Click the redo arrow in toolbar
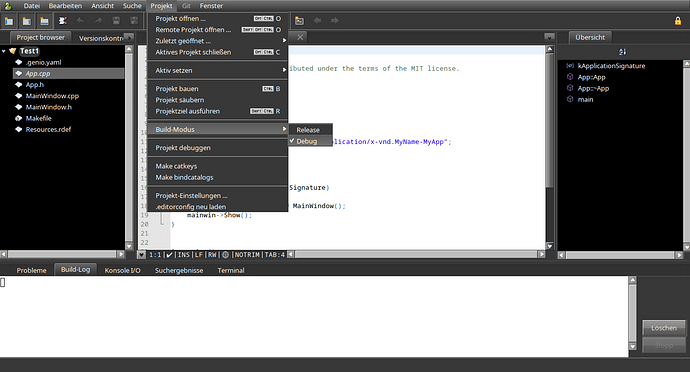 (98, 21)
